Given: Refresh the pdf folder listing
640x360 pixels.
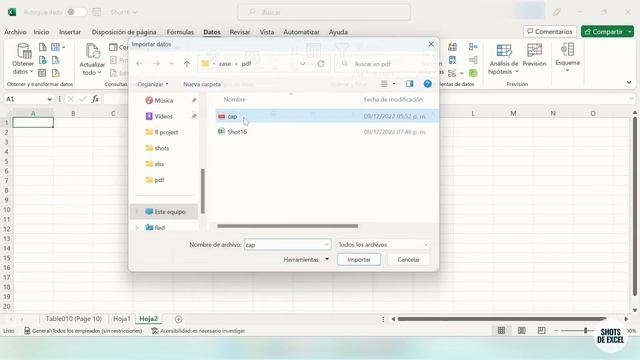Looking at the screenshot, I should point(321,64).
